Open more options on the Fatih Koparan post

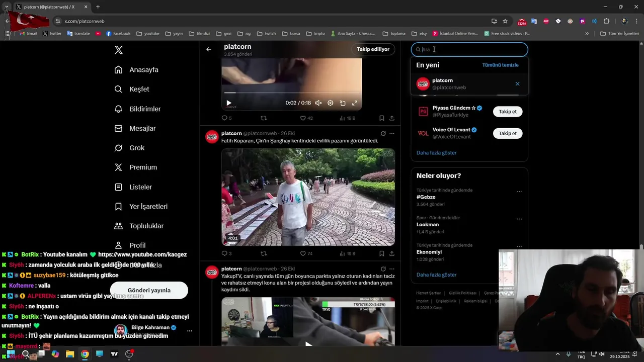392,134
